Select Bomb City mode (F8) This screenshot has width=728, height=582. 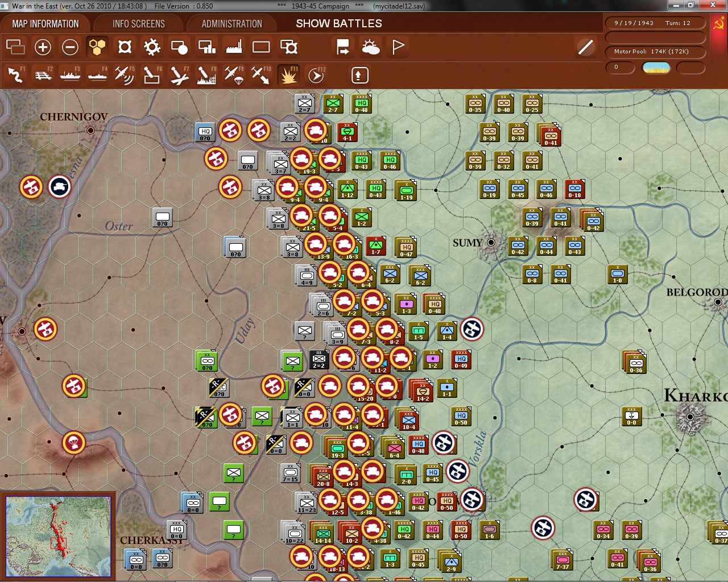(x=206, y=74)
